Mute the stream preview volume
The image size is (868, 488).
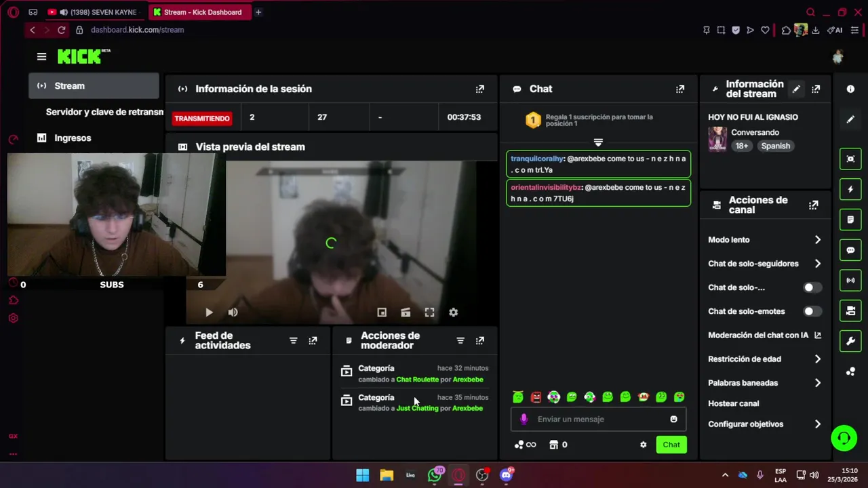coord(233,312)
